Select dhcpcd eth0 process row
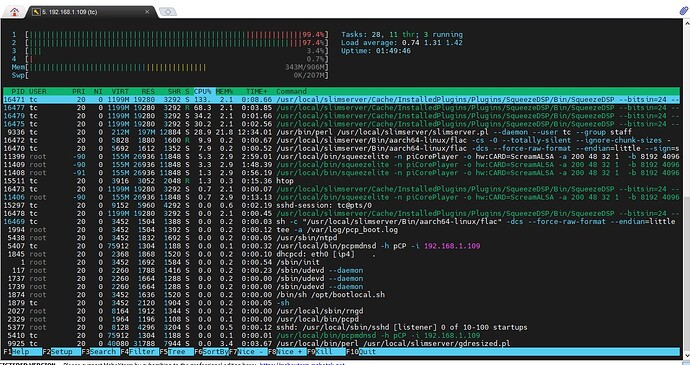This screenshot has width=690, height=365. 341,254
